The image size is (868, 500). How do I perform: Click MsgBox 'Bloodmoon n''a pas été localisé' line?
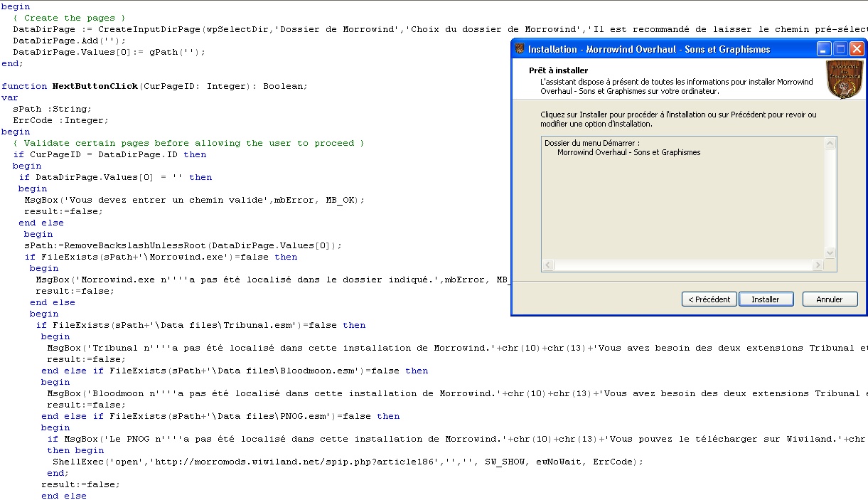[457, 393]
